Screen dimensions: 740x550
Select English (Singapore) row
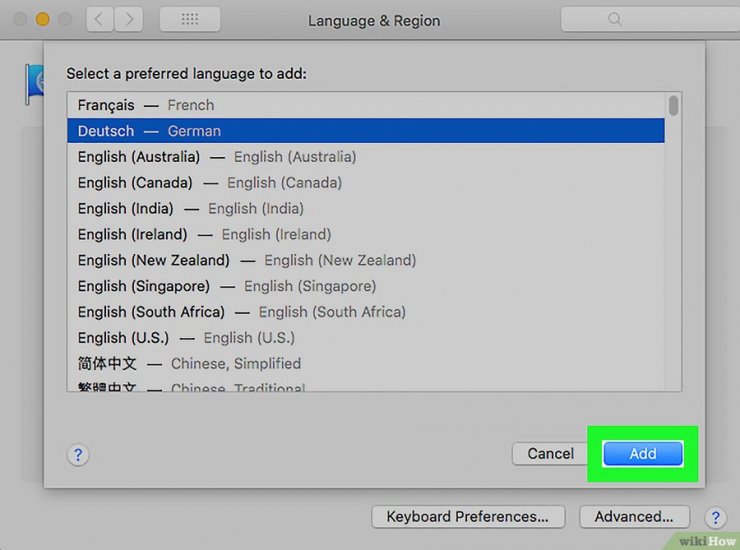click(366, 286)
